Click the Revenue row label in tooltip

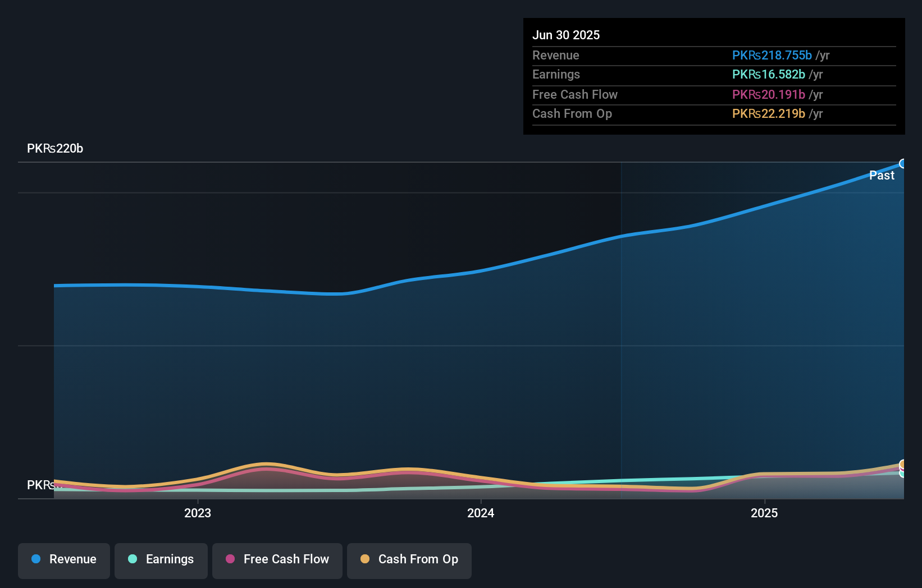(556, 56)
